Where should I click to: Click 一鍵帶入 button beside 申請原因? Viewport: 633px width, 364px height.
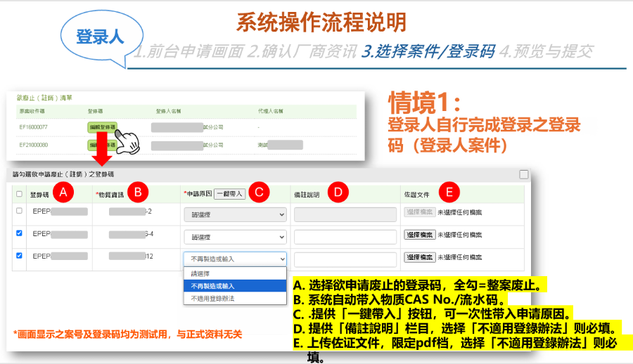pyautogui.click(x=230, y=194)
